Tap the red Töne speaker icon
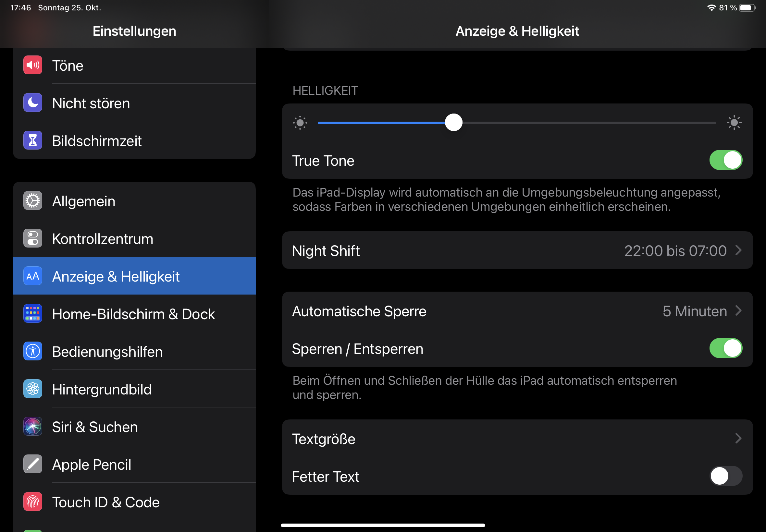766x532 pixels. coord(33,65)
